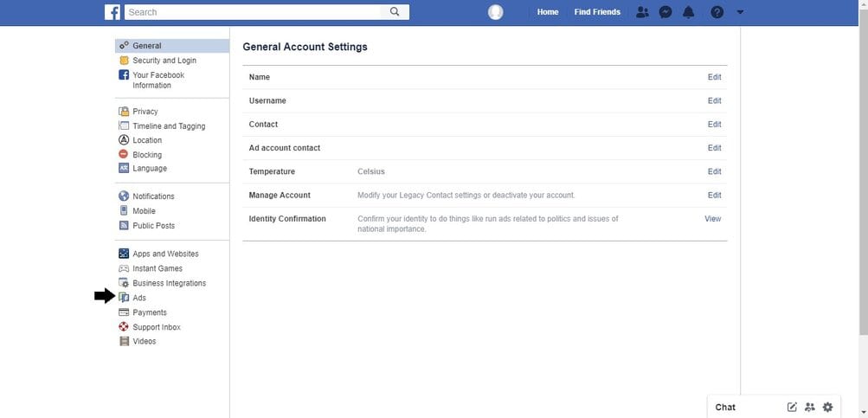
Task: Open chat settings gear icon
Action: (828, 407)
